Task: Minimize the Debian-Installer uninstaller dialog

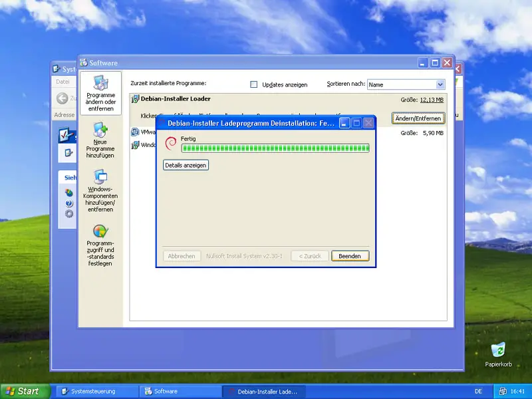Action: click(x=344, y=123)
